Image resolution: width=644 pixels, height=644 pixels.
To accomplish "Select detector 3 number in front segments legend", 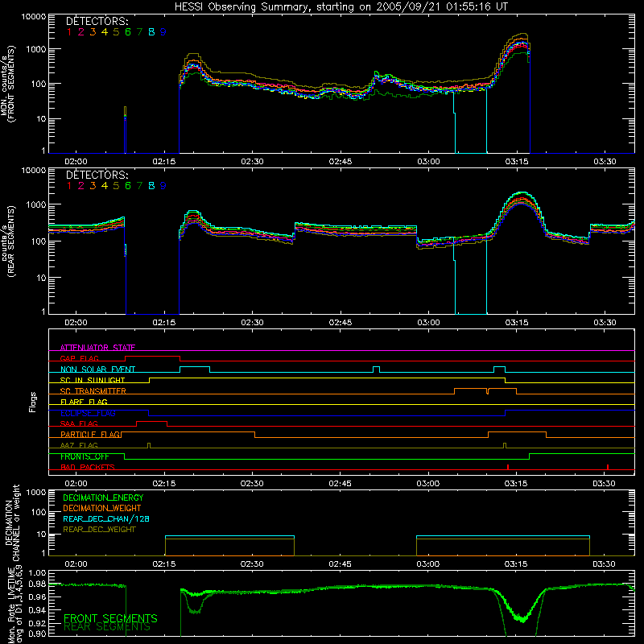I will pyautogui.click(x=93, y=32).
